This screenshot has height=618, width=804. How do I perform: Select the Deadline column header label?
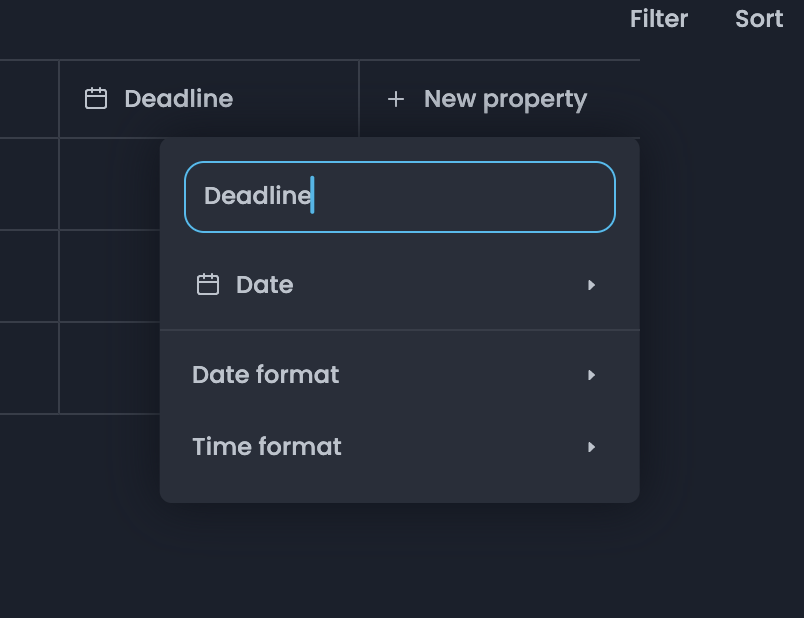click(x=178, y=99)
